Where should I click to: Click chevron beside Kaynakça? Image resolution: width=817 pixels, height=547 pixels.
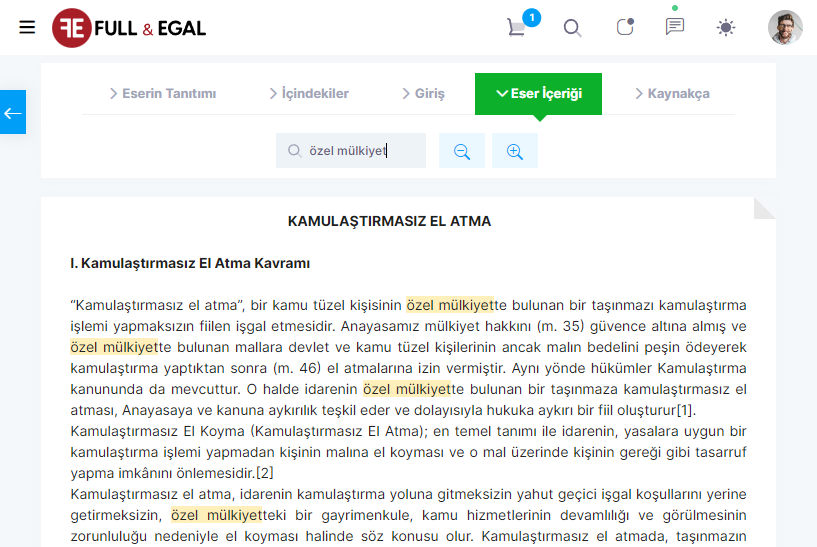639,94
